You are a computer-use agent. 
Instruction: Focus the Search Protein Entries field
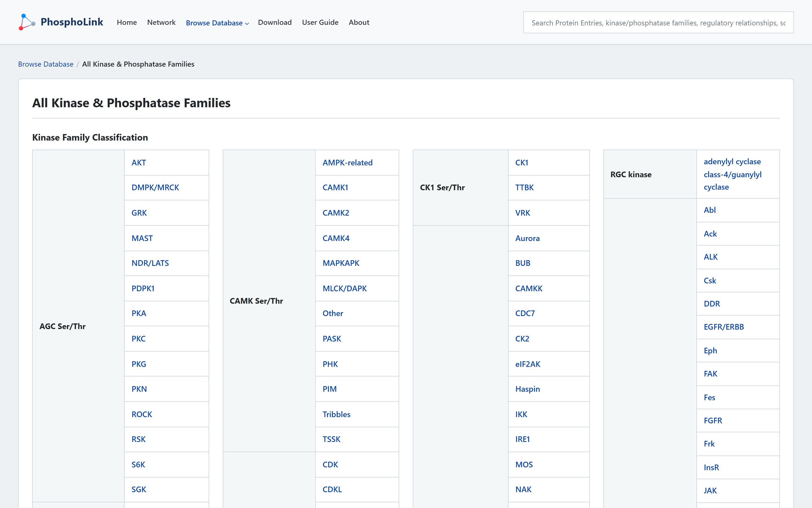(658, 23)
